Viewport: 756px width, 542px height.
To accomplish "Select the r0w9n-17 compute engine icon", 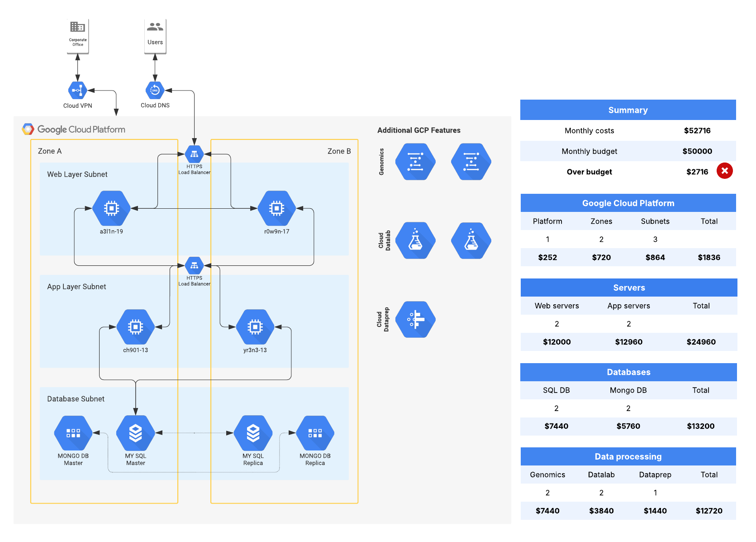I will click(276, 208).
